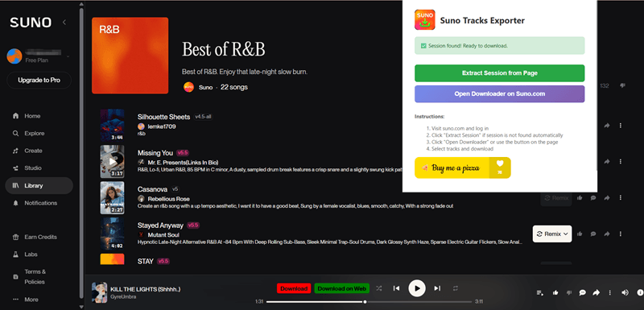The height and width of the screenshot is (310, 644).
Task: Open Notifications in the sidebar
Action: pos(40,203)
